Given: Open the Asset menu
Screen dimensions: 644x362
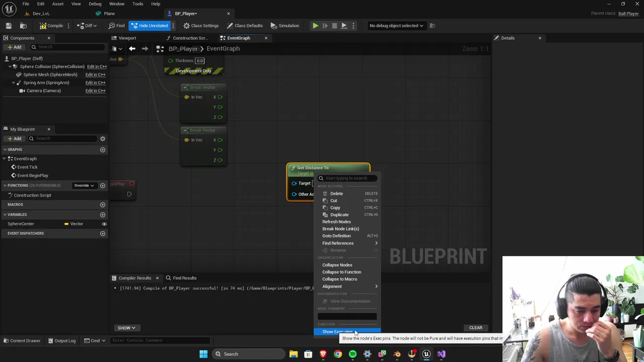Looking at the screenshot, I should click(58, 4).
